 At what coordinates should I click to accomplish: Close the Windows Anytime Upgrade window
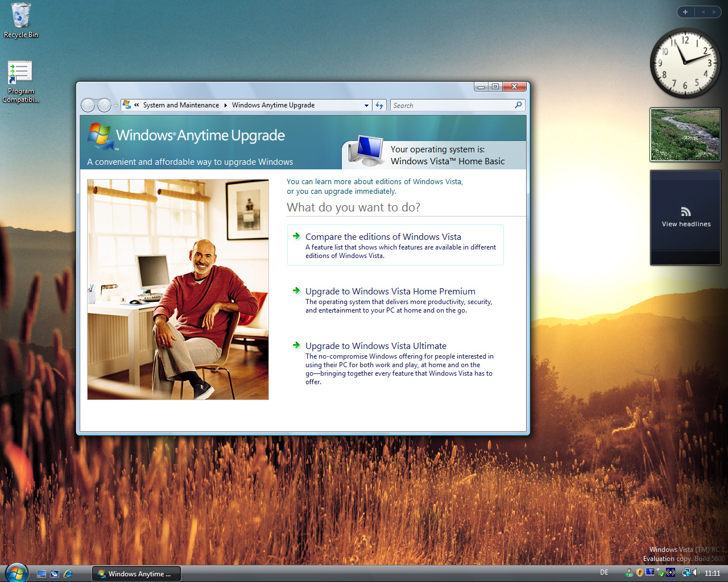(x=514, y=86)
